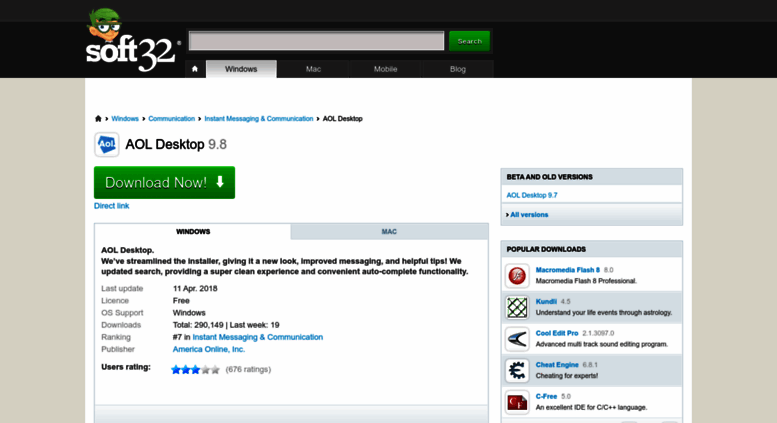
Task: Click the "Total: 290,149 | Last week: 19" value
Action: tap(226, 325)
